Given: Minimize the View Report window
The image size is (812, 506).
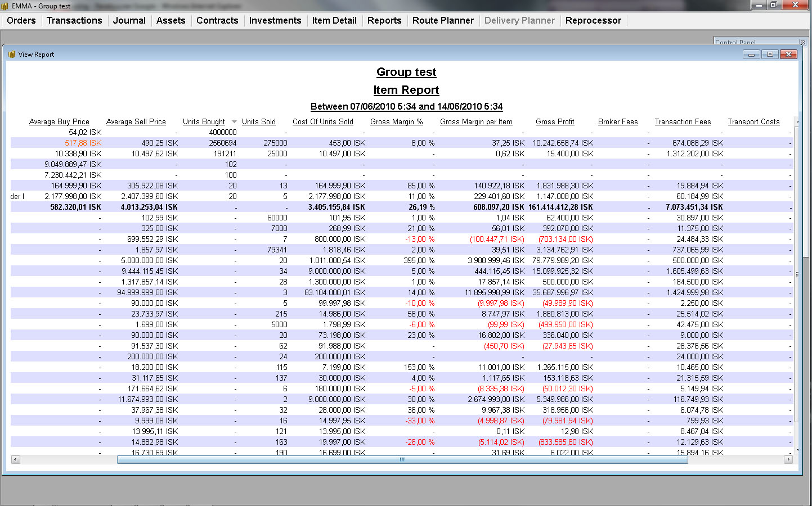Looking at the screenshot, I should click(751, 55).
